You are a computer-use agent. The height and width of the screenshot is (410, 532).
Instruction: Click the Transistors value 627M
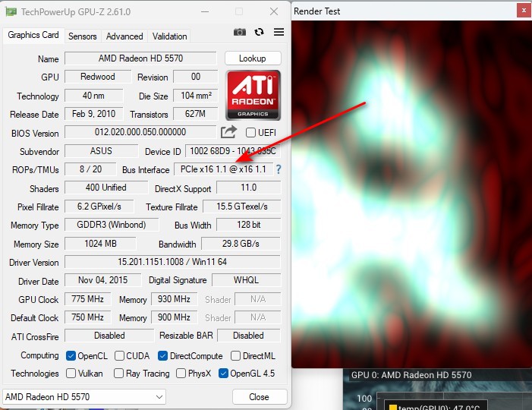[196, 114]
